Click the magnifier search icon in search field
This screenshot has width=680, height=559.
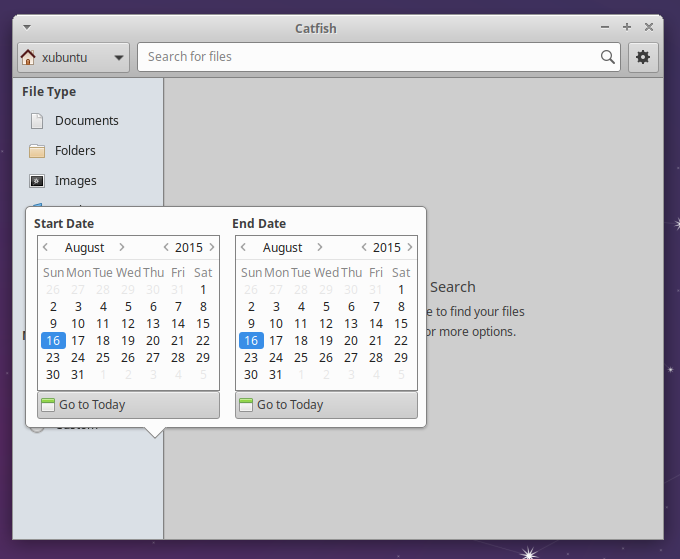pos(607,57)
